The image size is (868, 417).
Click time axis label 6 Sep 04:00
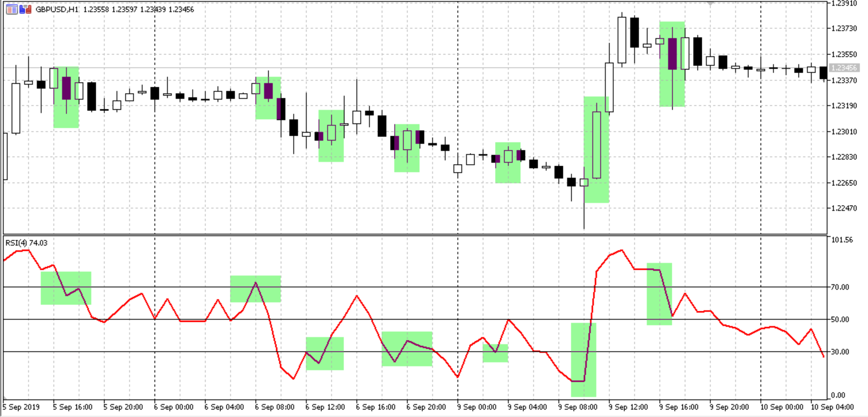coord(224,407)
